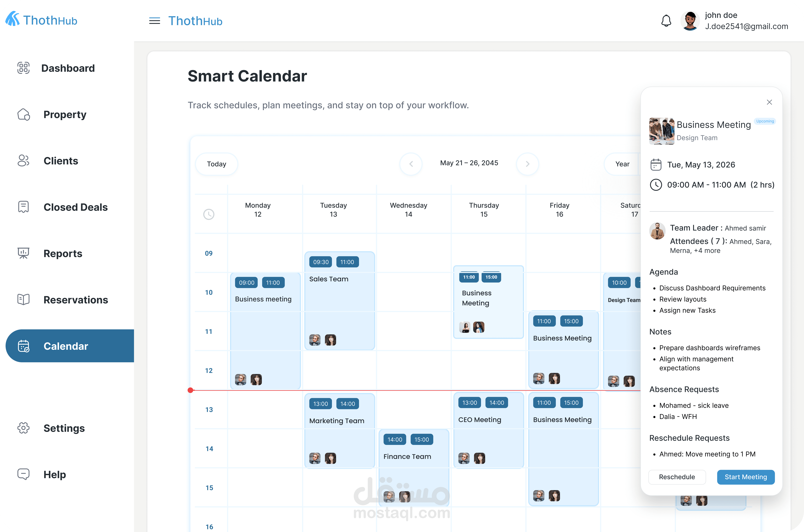Open the Reservations menu item
Screen dimensions: 804x532
coord(76,300)
